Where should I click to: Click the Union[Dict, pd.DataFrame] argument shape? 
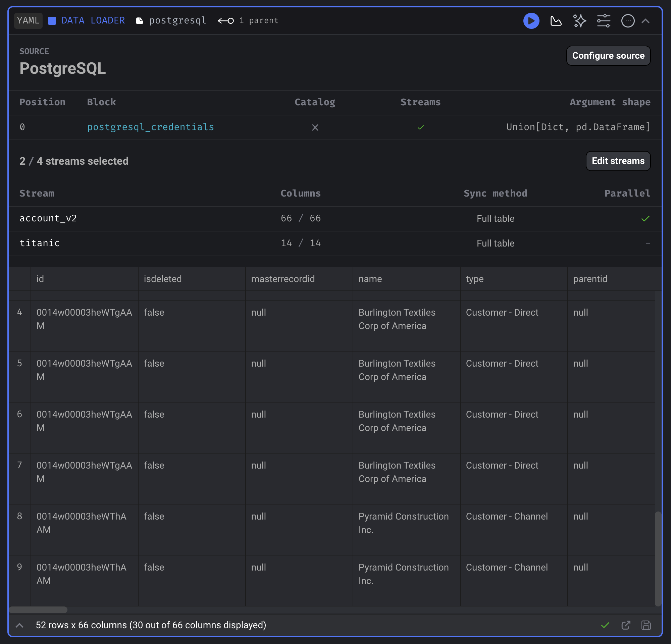(578, 127)
